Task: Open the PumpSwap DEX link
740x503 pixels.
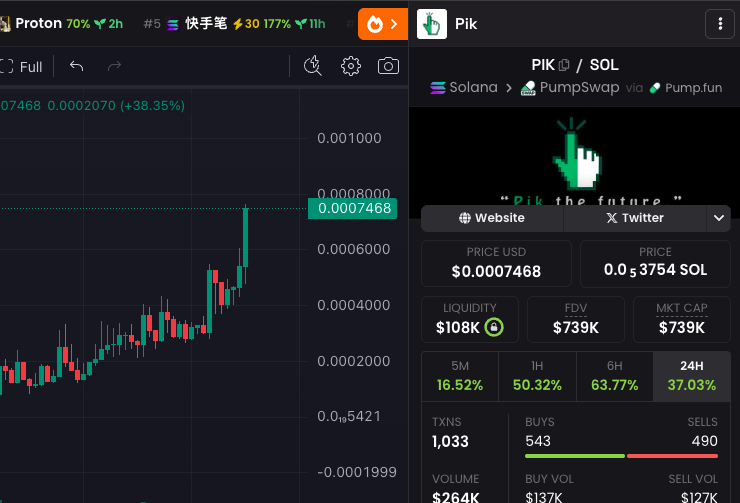Action: click(x=570, y=87)
